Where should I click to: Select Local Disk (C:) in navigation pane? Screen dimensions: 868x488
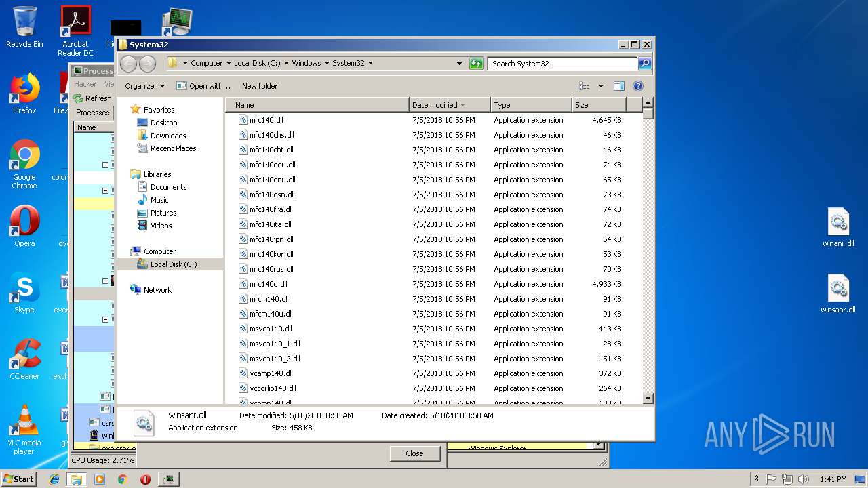[170, 264]
